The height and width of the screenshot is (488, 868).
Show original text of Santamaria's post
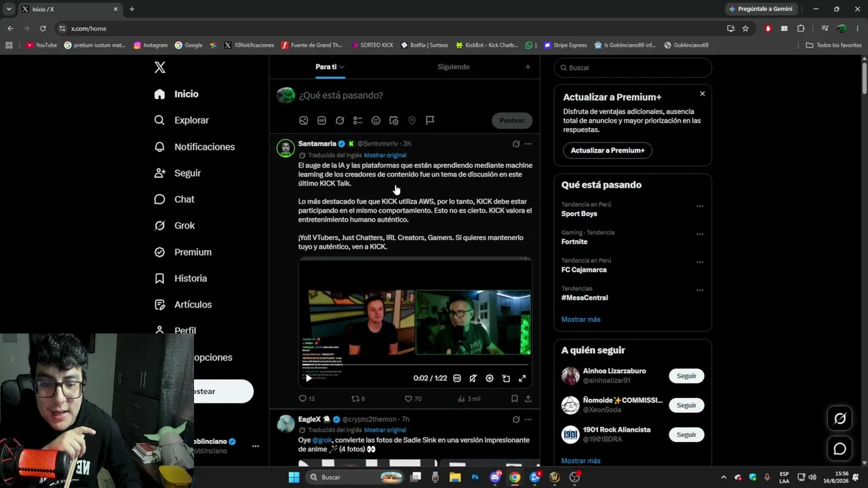(x=385, y=155)
